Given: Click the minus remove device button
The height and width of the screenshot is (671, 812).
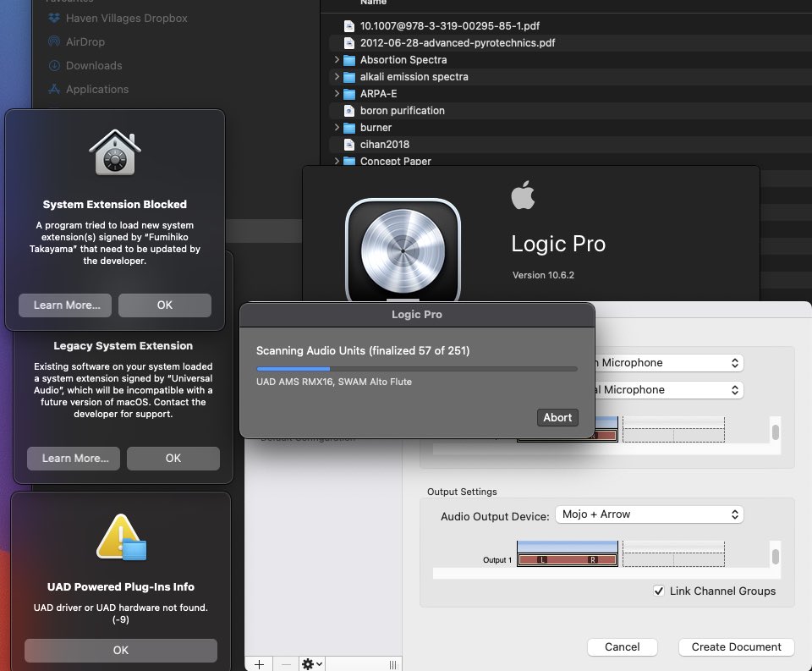Looking at the screenshot, I should 286,663.
